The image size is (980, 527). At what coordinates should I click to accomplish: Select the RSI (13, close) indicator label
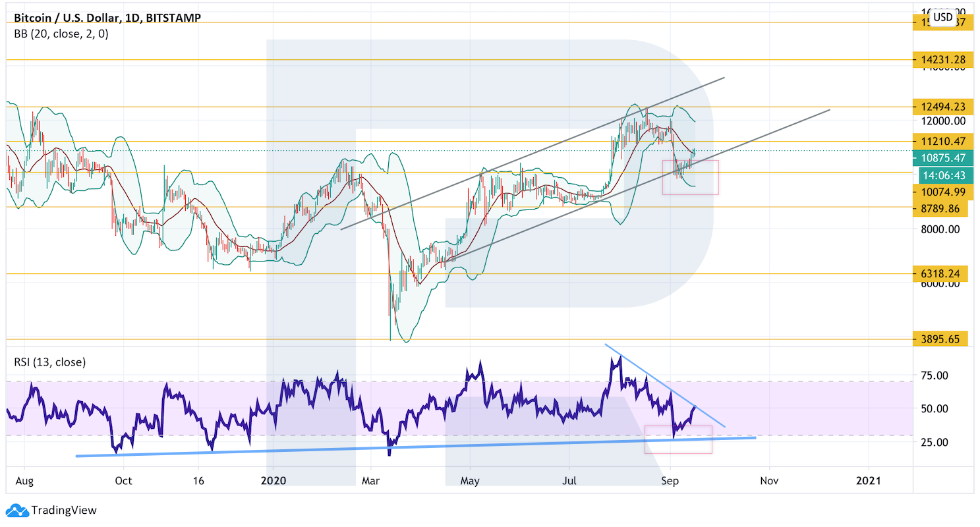[x=50, y=362]
